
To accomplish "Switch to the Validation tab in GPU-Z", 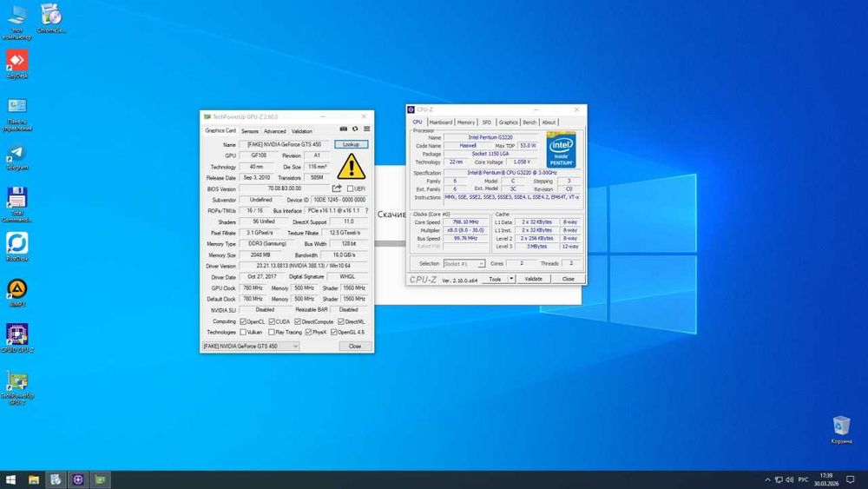I will coord(302,131).
